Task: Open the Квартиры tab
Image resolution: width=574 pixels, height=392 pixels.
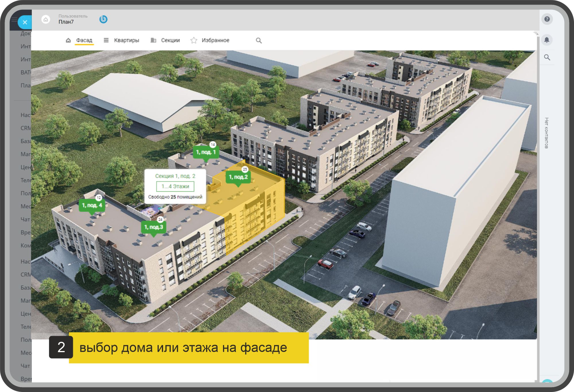Action: [126, 40]
